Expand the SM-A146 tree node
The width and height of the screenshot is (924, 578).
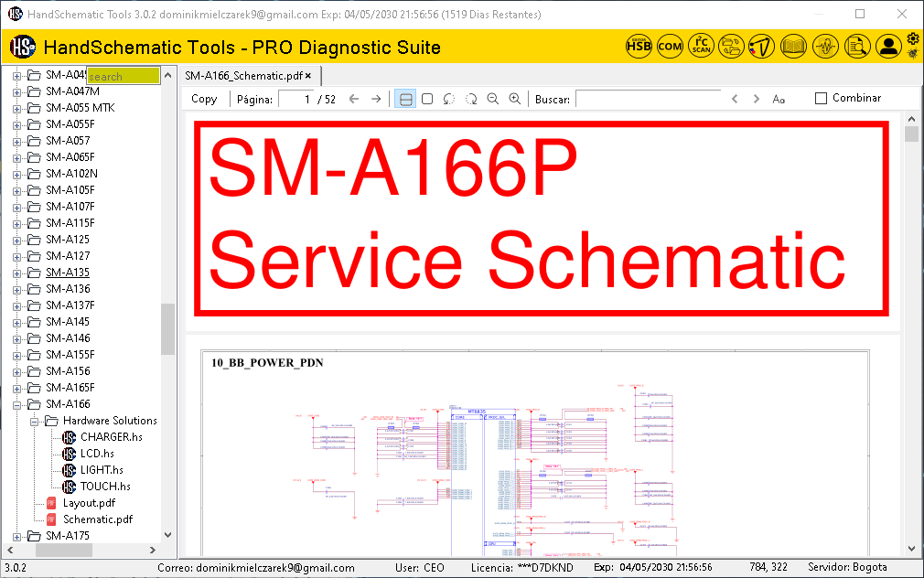click(x=17, y=338)
